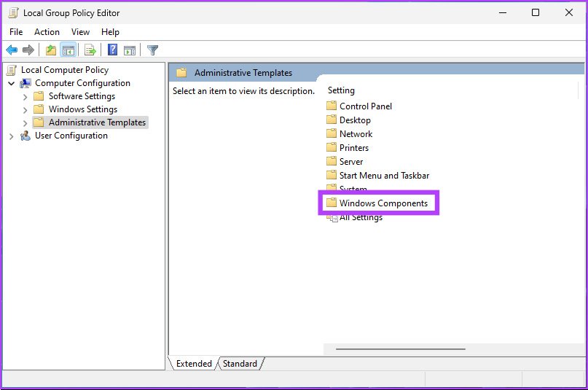Go up one level with folder icon
Image resolution: width=588 pixels, height=390 pixels.
pos(50,50)
